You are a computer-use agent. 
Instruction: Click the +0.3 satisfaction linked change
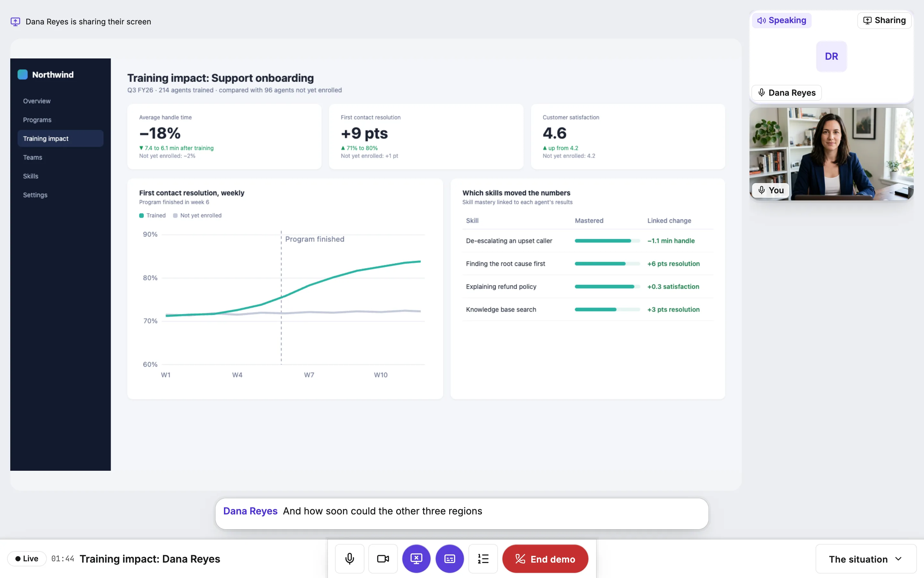(x=673, y=287)
